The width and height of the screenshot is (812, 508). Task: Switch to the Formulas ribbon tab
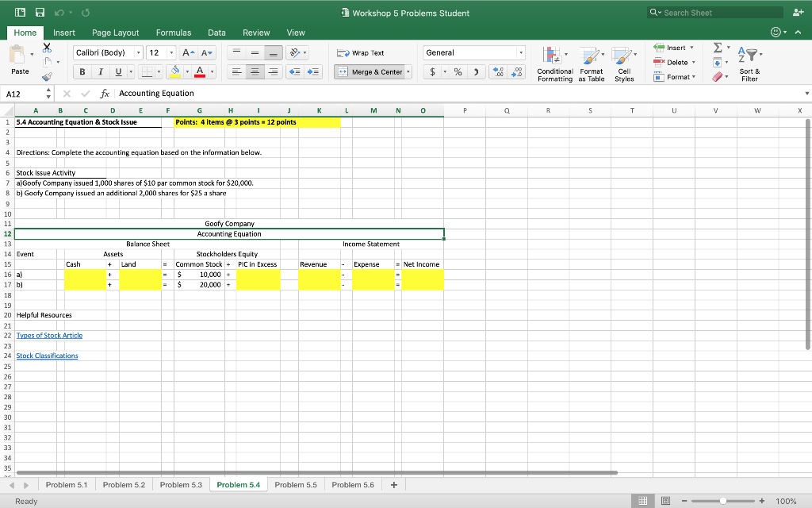tap(174, 33)
